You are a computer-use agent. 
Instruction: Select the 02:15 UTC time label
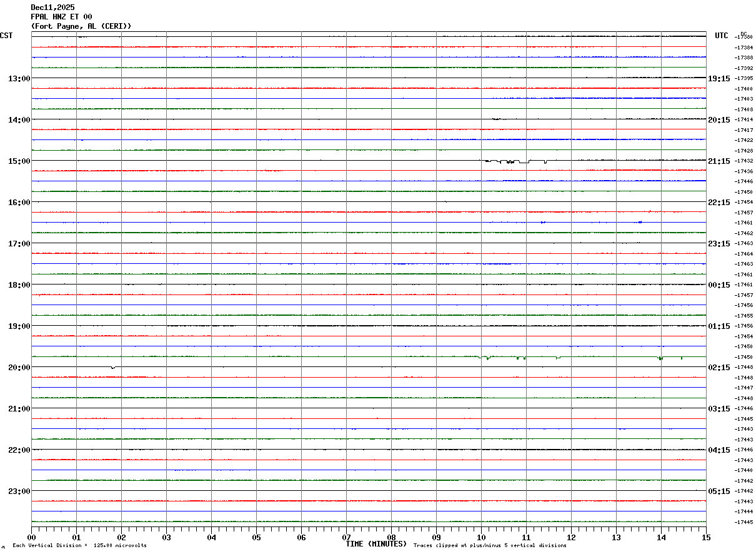pyautogui.click(x=719, y=367)
